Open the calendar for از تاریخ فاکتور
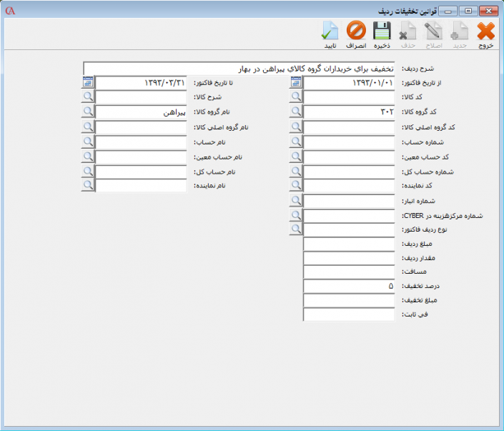The height and width of the screenshot is (431, 504). point(297,82)
